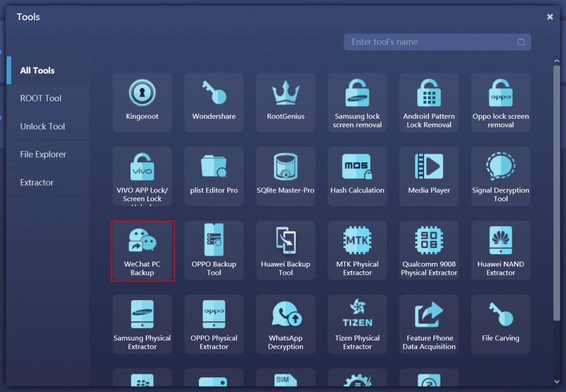Select the highlighted WeChat PC Backup tool
The width and height of the screenshot is (566, 392).
click(142, 250)
